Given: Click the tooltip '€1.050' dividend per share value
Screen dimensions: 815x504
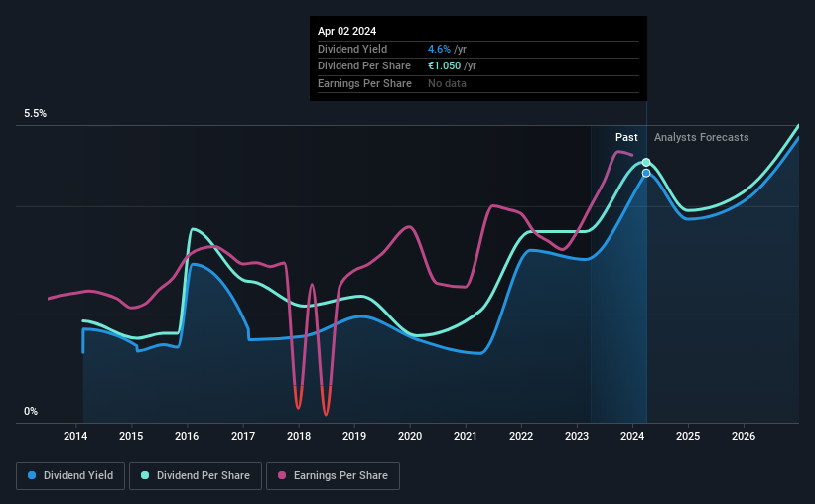Looking at the screenshot, I should coord(444,66).
